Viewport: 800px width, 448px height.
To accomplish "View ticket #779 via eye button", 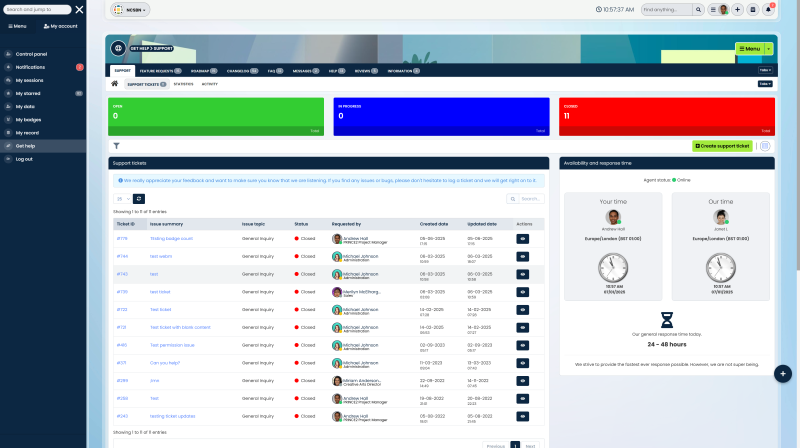I will pyautogui.click(x=522, y=239).
